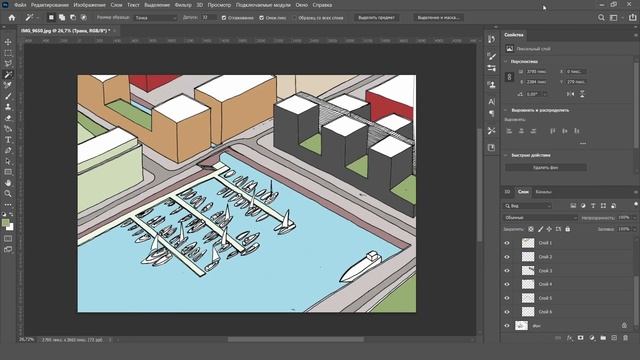This screenshot has height=360, width=640.
Task: Click the New selection mode icon
Action: pyautogui.click(x=51, y=18)
